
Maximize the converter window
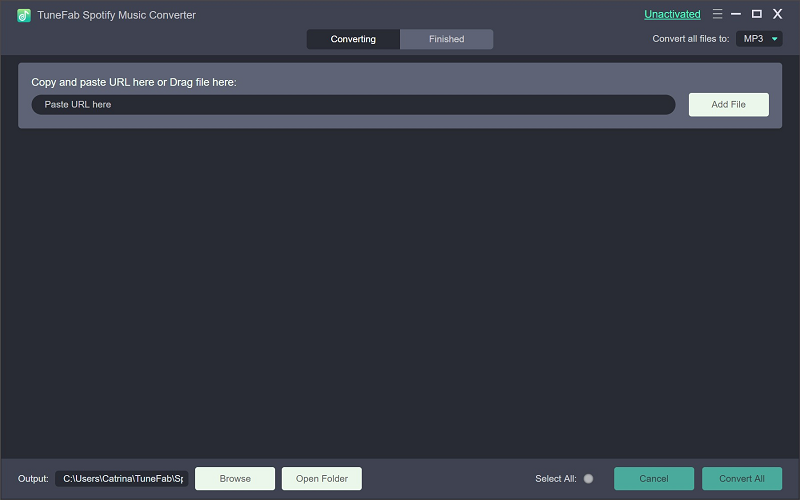(x=757, y=14)
